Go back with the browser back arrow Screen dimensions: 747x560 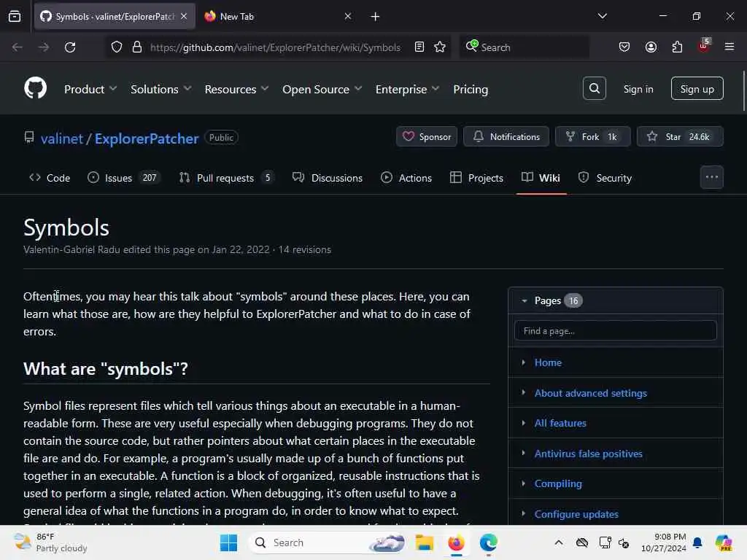pyautogui.click(x=18, y=47)
